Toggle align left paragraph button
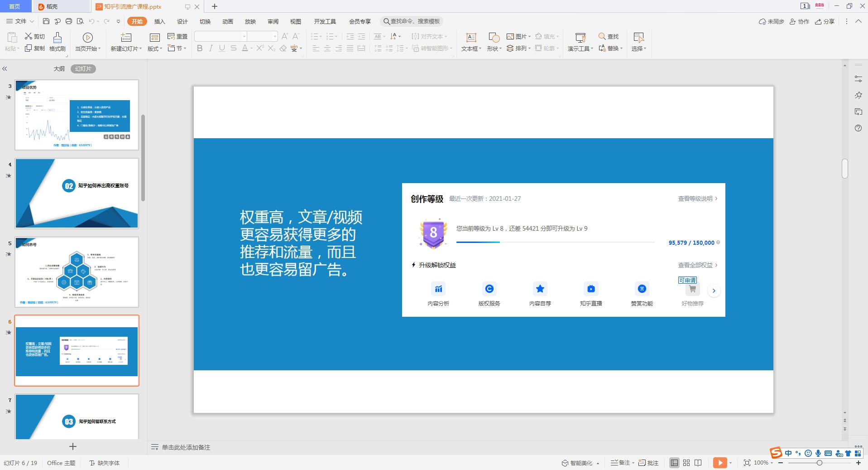This screenshot has height=470, width=868. [x=316, y=48]
